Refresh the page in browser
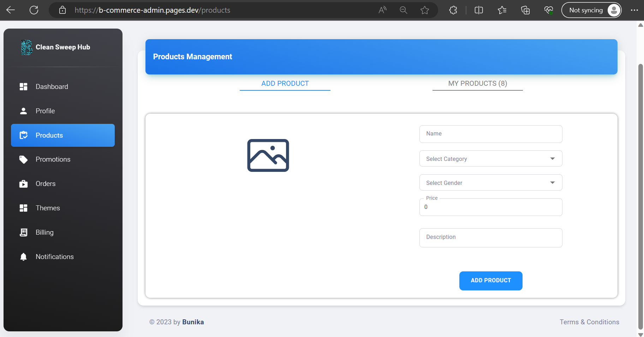Screen dimensions: 644x337 coord(34,10)
